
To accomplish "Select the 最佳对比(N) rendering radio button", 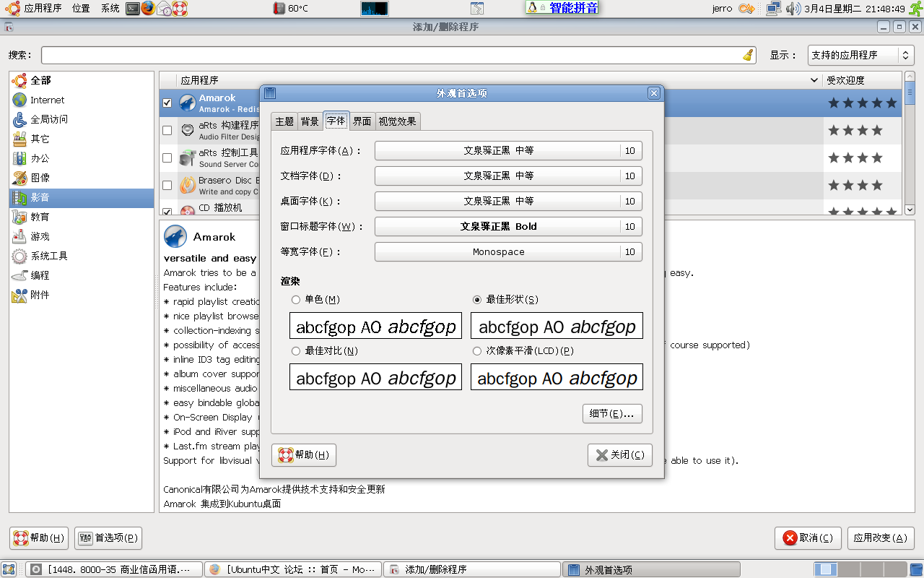I will tap(296, 350).
